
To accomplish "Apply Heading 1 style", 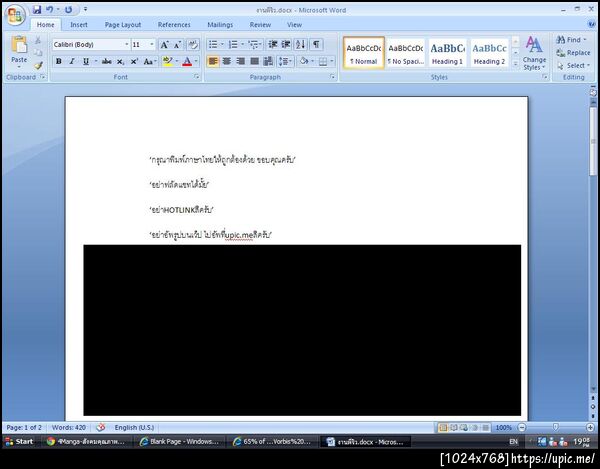I will 448,53.
